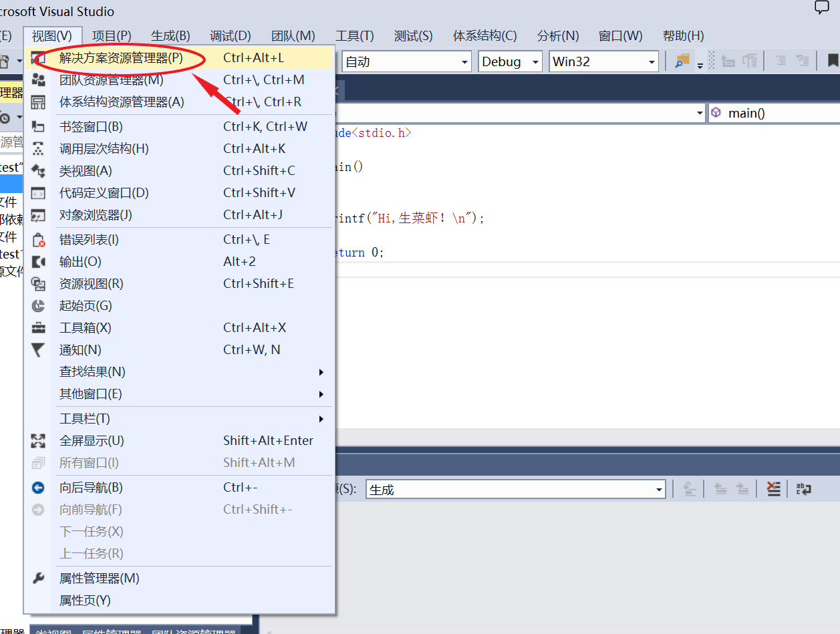The height and width of the screenshot is (634, 840).
Task: Toggle bookmark with the bookmark toolbar icon
Action: [833, 61]
